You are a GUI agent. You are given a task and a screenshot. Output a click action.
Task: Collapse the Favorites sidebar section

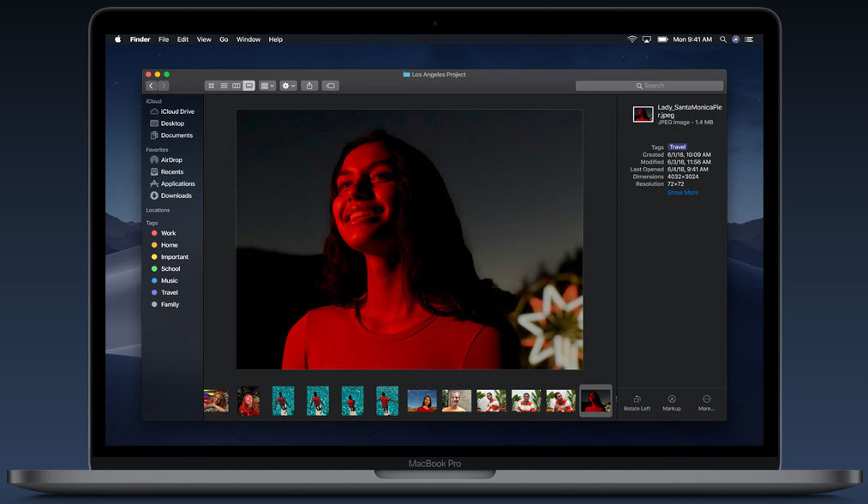click(x=157, y=149)
